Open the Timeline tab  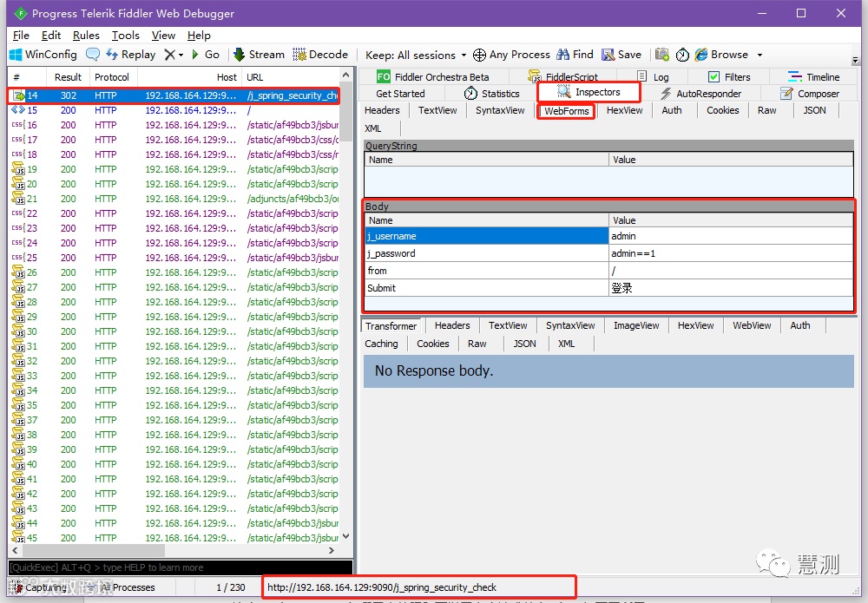tap(814, 77)
